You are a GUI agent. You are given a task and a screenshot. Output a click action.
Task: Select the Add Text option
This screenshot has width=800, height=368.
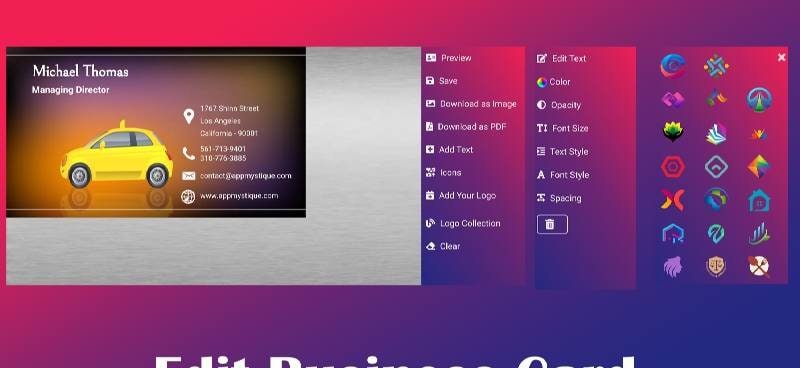[x=449, y=150]
